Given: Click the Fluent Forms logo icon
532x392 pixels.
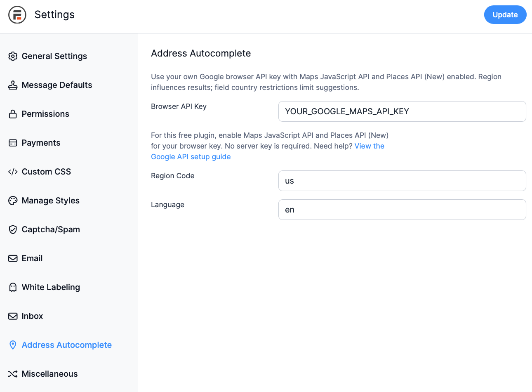Looking at the screenshot, I should (17, 15).
